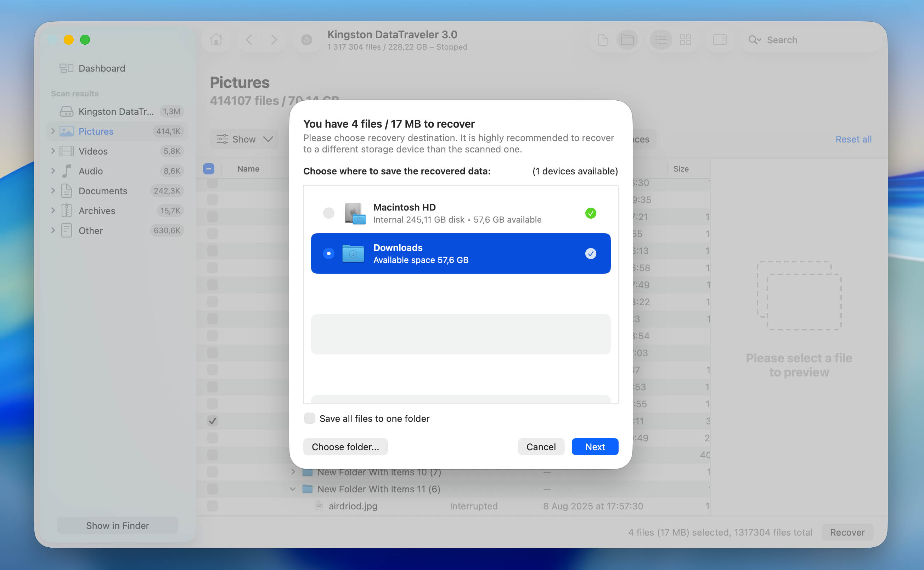Click Next to continue recovery

595,447
